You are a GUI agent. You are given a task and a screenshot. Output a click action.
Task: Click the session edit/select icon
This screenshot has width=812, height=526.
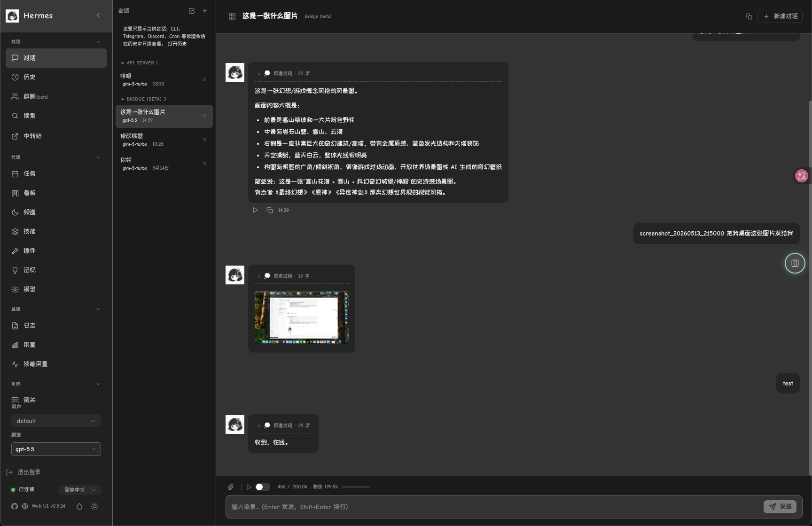click(192, 11)
